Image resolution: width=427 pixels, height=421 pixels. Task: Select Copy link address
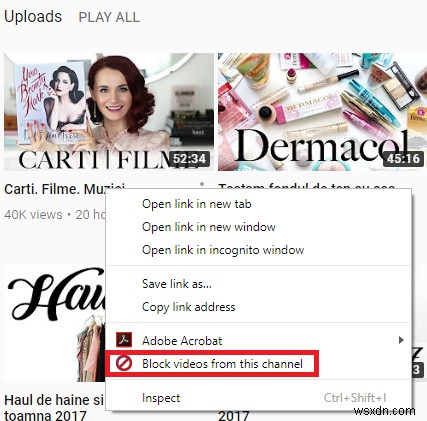click(x=188, y=307)
